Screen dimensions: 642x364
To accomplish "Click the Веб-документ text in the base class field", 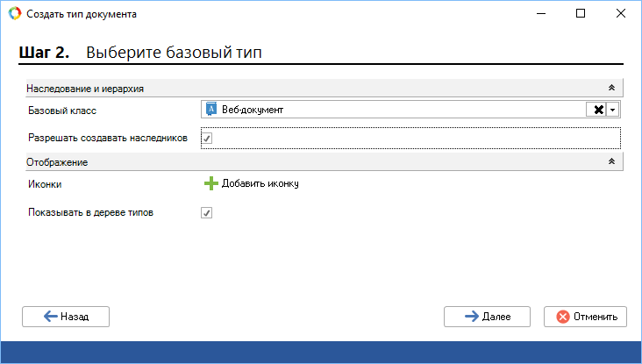I will pyautogui.click(x=253, y=110).
